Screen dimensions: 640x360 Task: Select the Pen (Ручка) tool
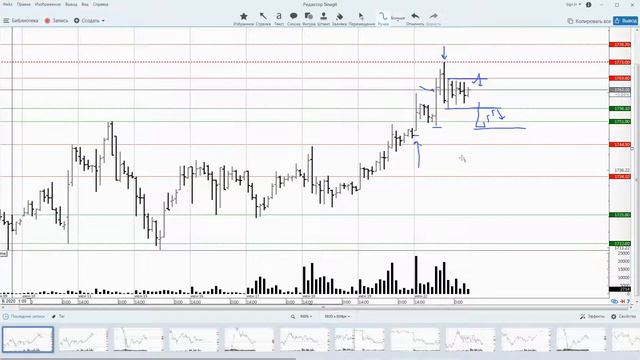(x=383, y=19)
